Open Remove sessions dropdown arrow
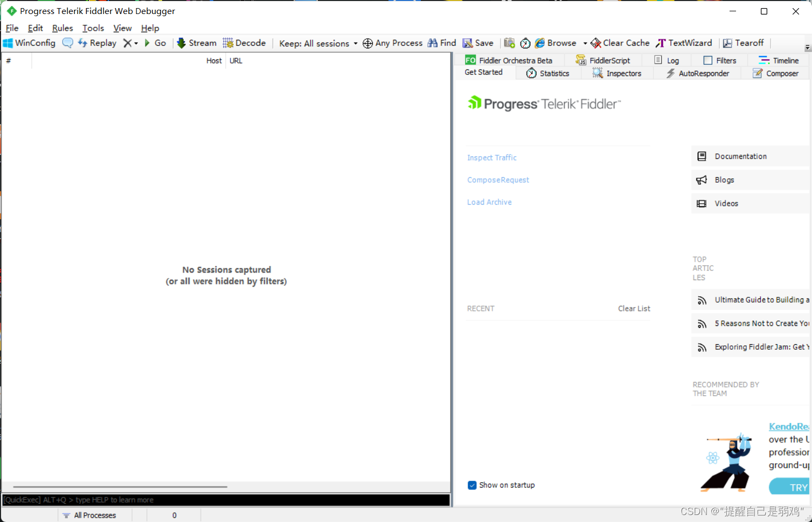The height and width of the screenshot is (522, 812). pyautogui.click(x=136, y=43)
